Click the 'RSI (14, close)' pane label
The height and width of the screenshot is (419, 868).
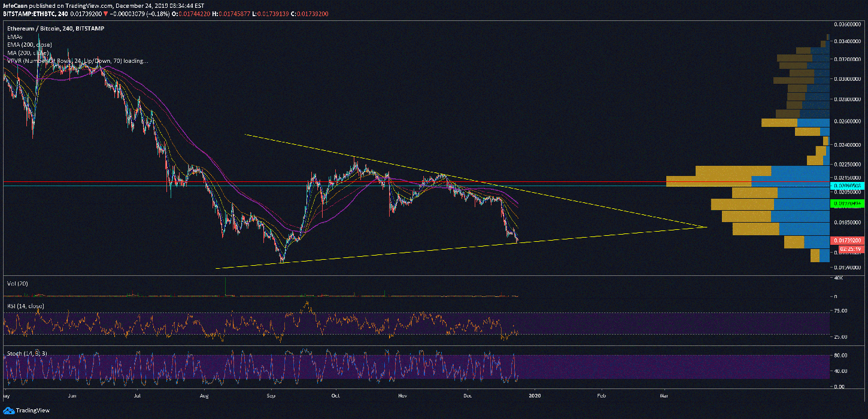(26, 306)
